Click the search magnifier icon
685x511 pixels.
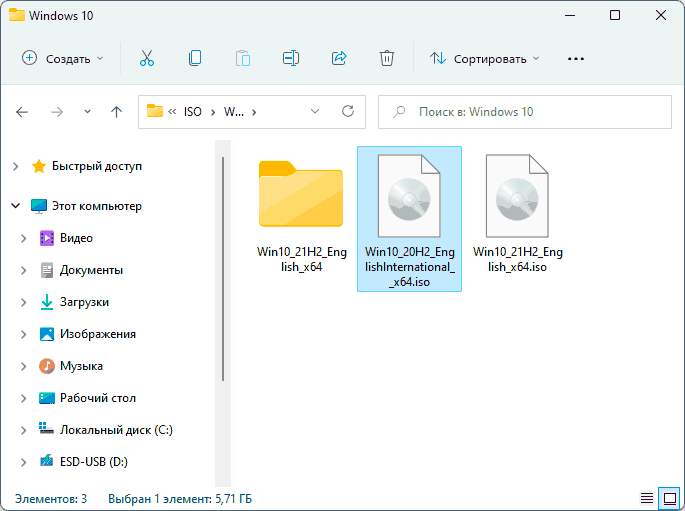[x=398, y=112]
